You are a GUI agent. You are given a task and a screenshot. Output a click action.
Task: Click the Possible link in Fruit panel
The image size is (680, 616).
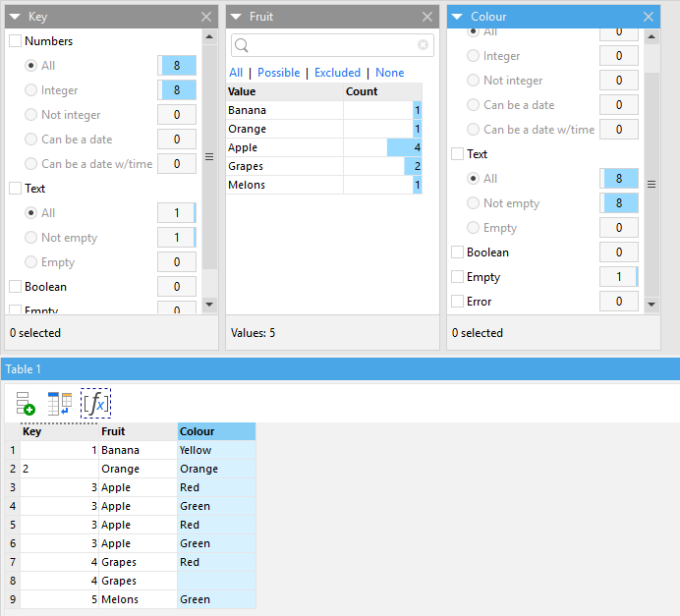[278, 73]
